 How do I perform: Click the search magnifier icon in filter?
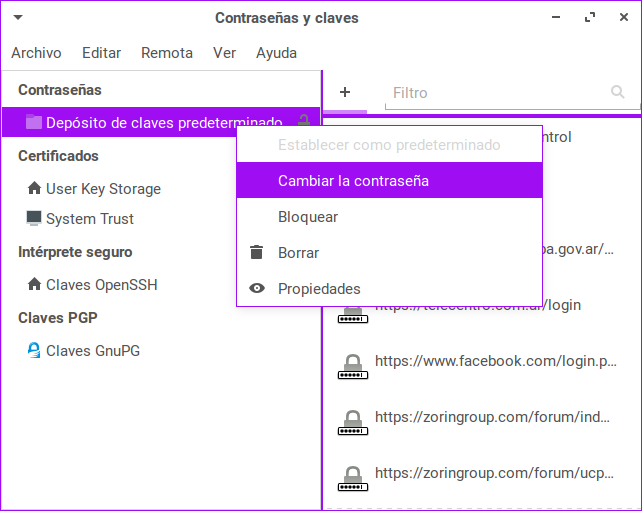click(x=618, y=92)
